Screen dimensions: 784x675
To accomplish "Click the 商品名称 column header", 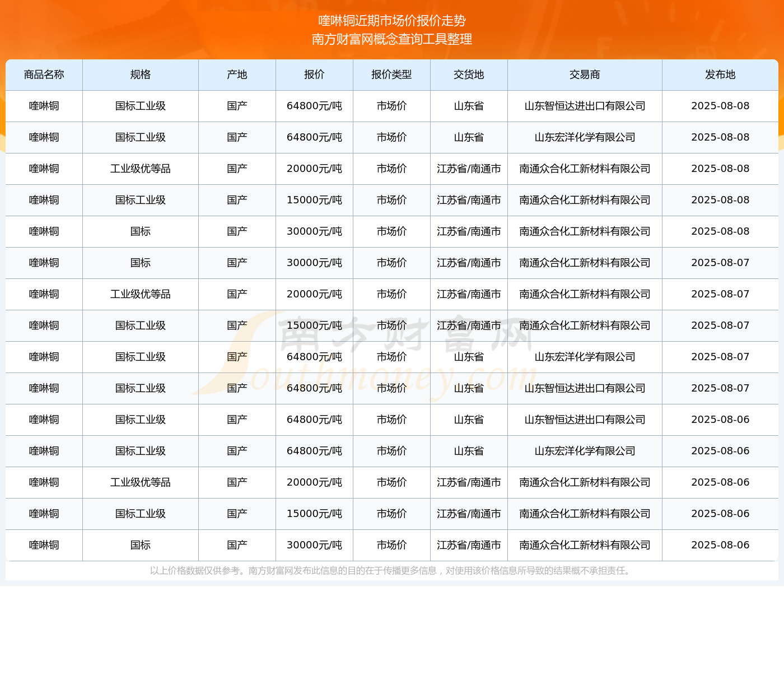I will [x=44, y=75].
